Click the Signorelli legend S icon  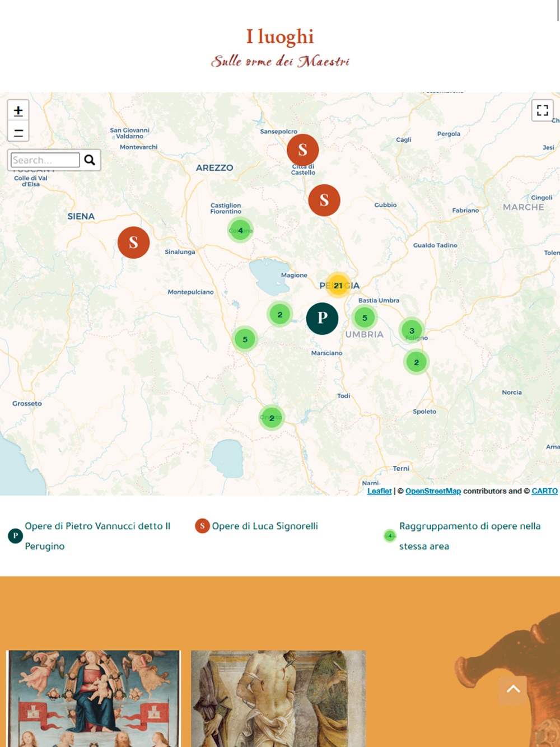click(x=202, y=526)
